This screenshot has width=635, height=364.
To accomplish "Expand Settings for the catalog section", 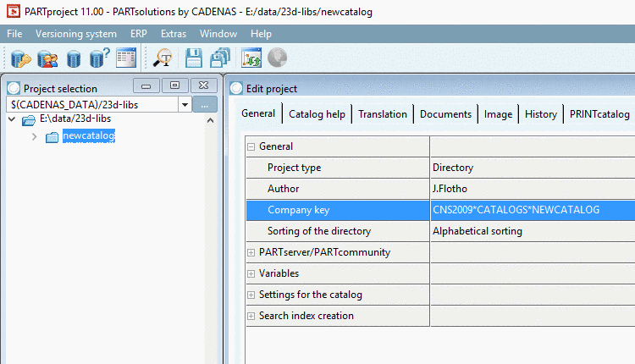I will (x=251, y=295).
